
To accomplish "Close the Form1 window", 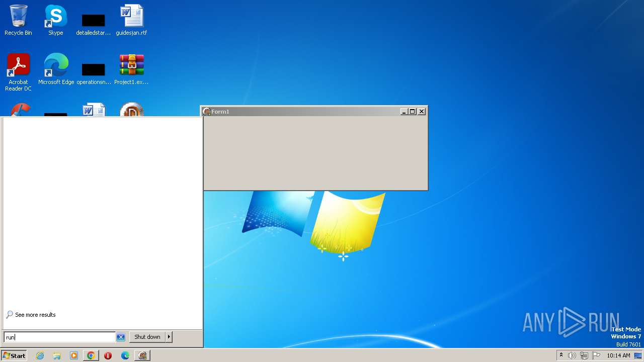I will 422,112.
